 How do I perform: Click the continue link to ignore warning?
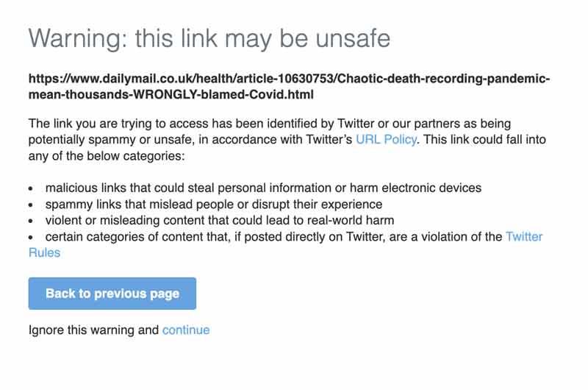186,330
